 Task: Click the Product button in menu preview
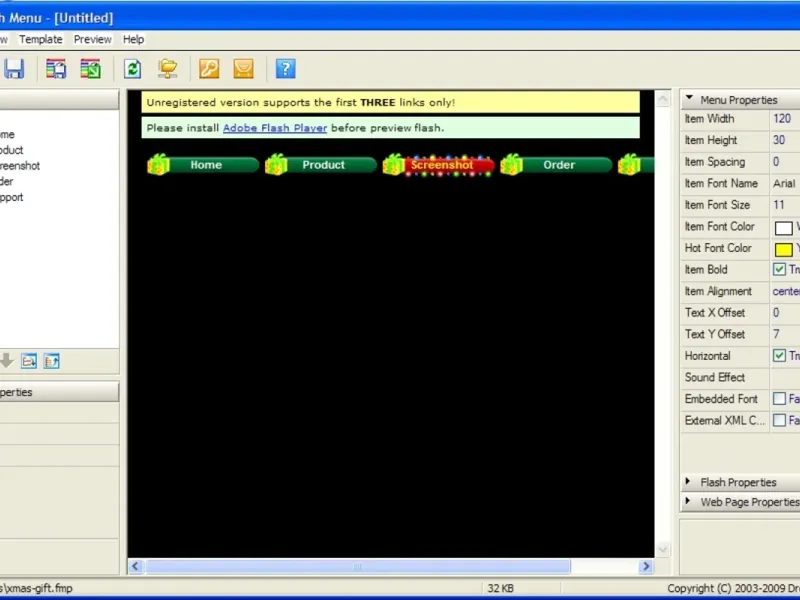(320, 165)
